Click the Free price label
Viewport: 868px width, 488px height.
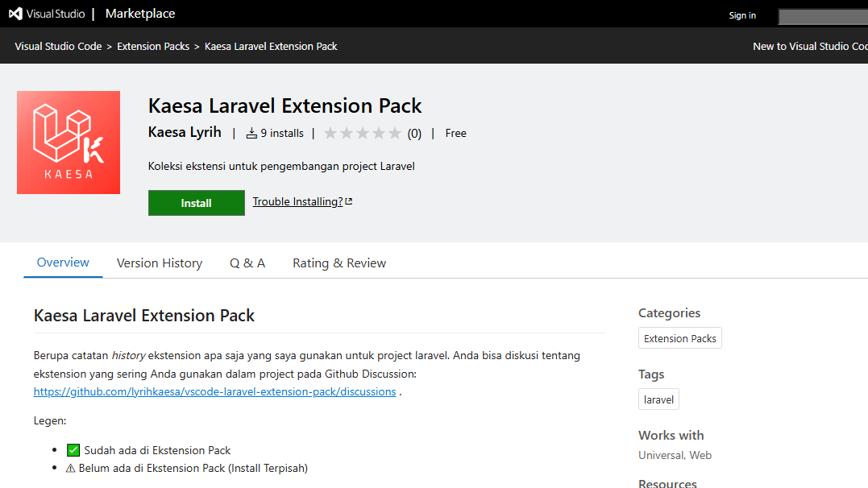(x=455, y=134)
